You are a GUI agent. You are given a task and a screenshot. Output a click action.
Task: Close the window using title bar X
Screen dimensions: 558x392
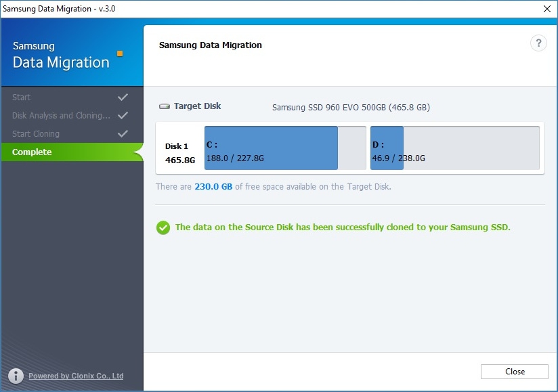547,9
